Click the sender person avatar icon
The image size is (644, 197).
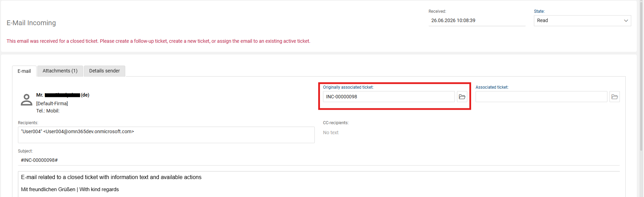point(27,100)
